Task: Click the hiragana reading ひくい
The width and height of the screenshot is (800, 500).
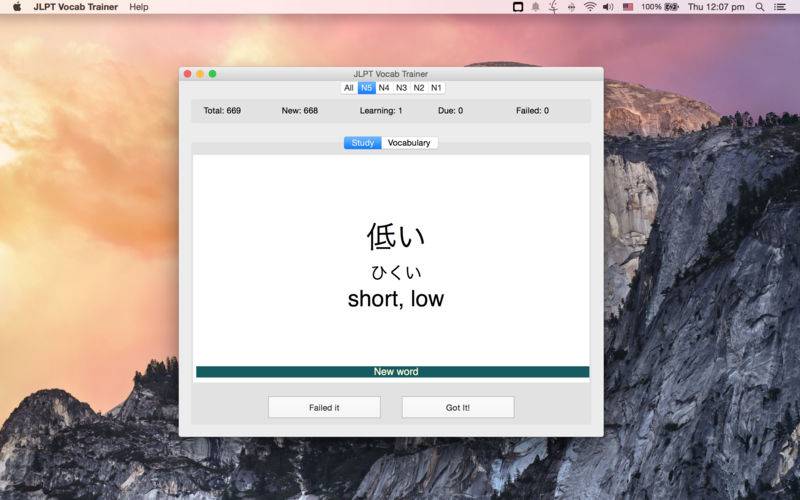Action: click(x=396, y=272)
